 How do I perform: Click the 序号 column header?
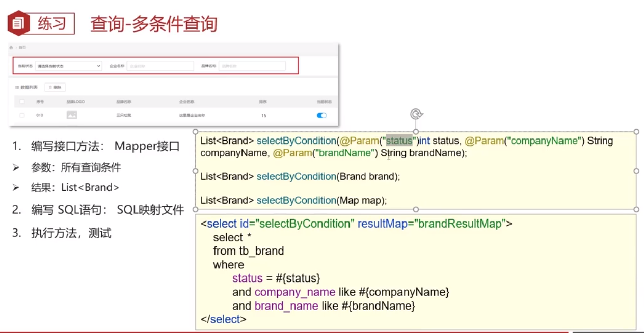[40, 102]
